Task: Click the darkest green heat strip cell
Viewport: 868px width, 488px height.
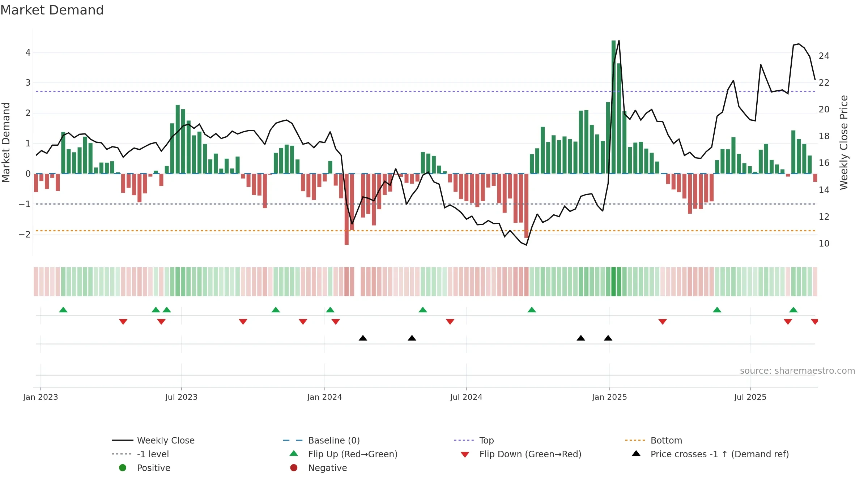Action: pos(614,282)
